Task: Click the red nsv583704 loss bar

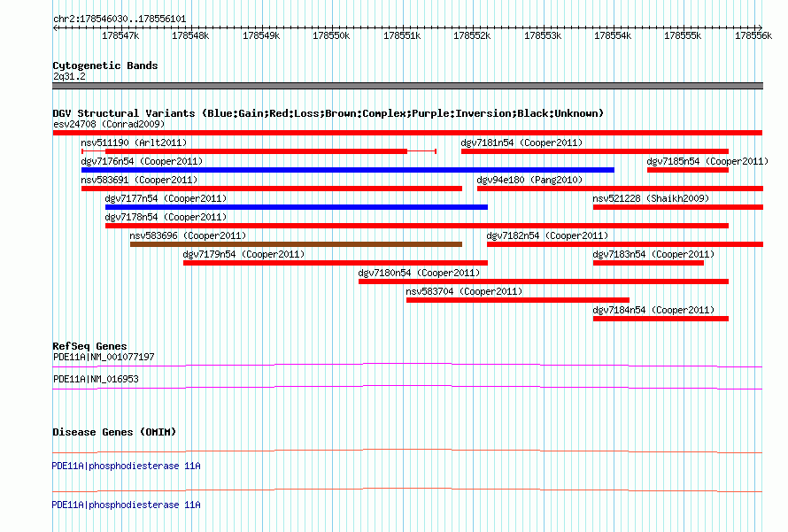Action: [518, 300]
